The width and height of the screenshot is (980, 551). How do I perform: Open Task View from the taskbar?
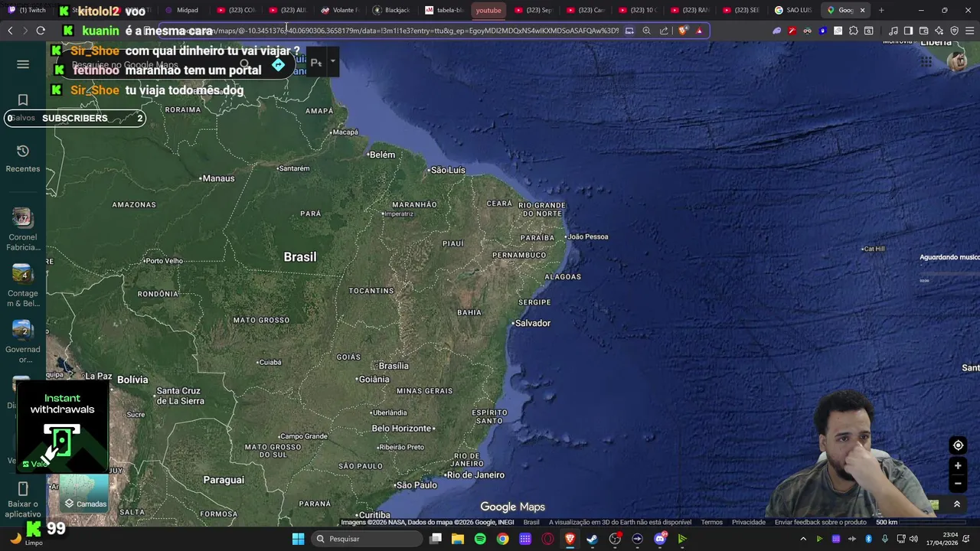[436, 539]
